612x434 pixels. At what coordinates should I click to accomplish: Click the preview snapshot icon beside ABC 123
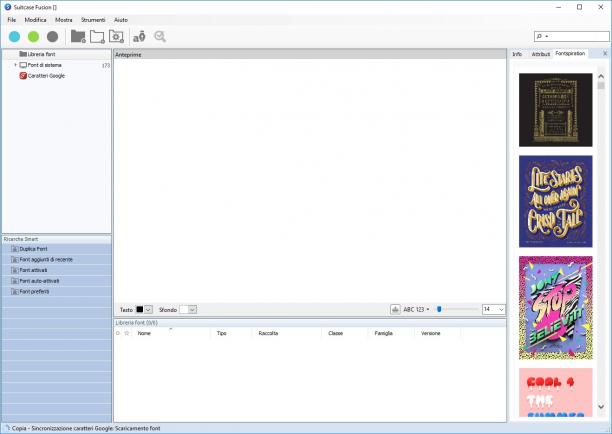coord(395,309)
